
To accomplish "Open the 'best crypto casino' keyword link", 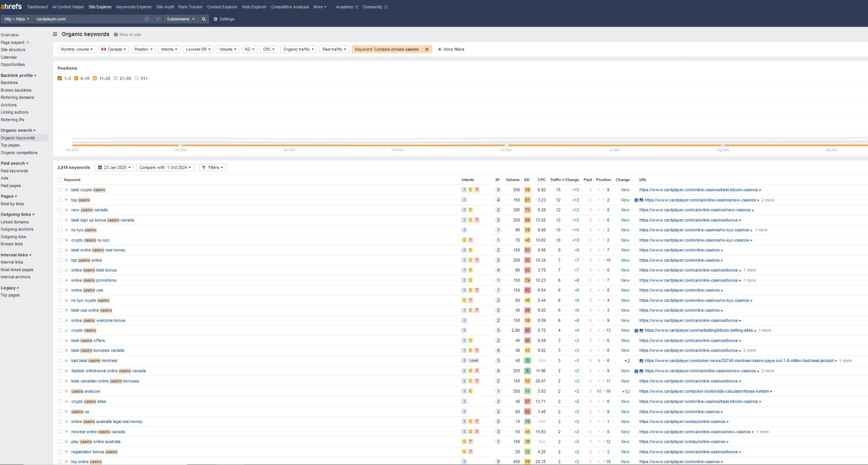I will [88, 190].
